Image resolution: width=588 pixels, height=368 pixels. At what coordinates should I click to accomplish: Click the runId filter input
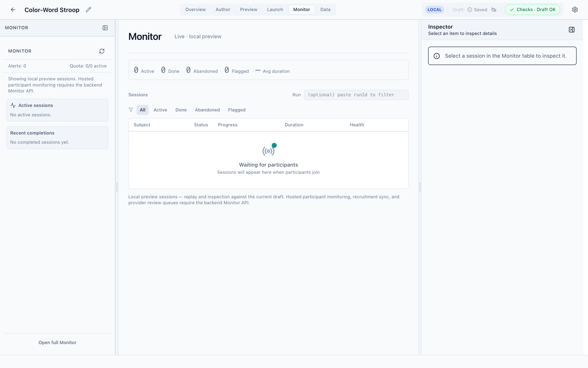[x=356, y=95]
